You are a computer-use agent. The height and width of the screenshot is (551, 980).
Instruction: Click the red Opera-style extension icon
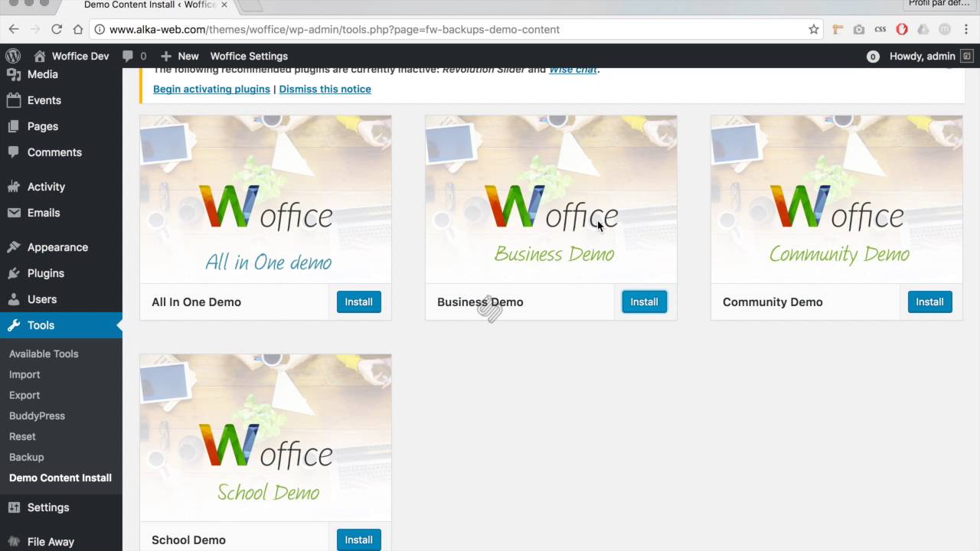(x=902, y=29)
